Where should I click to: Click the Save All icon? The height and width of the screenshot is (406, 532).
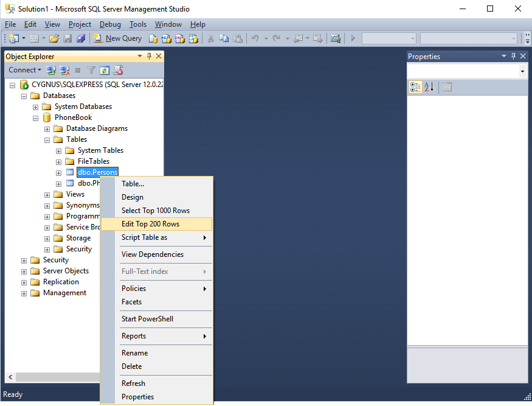pos(81,38)
